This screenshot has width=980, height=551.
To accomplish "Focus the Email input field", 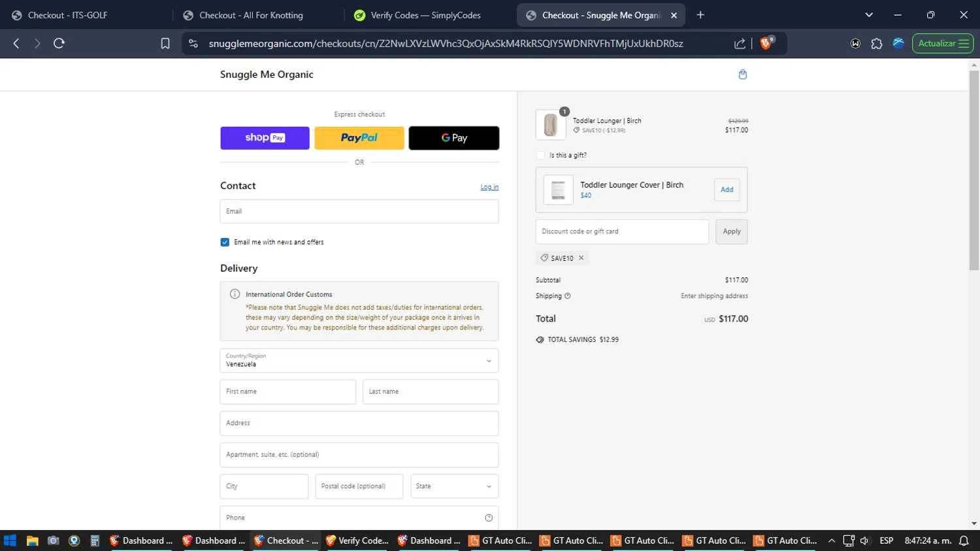I will coord(359,211).
